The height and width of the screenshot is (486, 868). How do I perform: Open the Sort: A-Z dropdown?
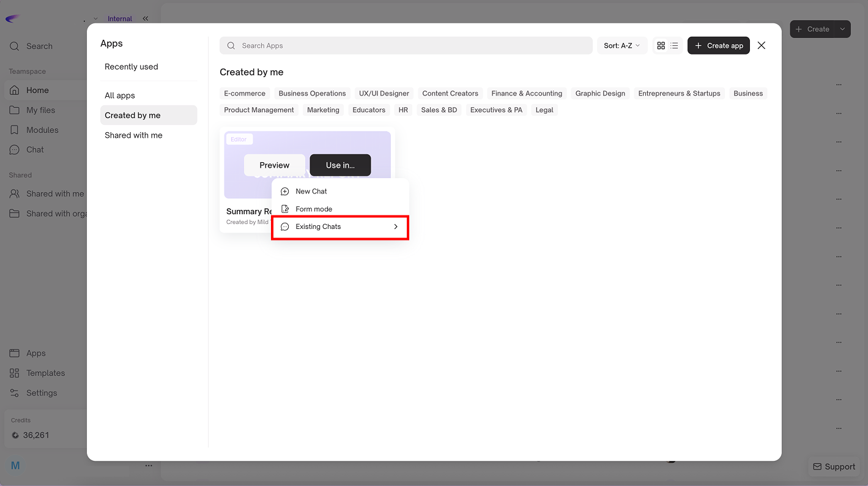pos(621,46)
